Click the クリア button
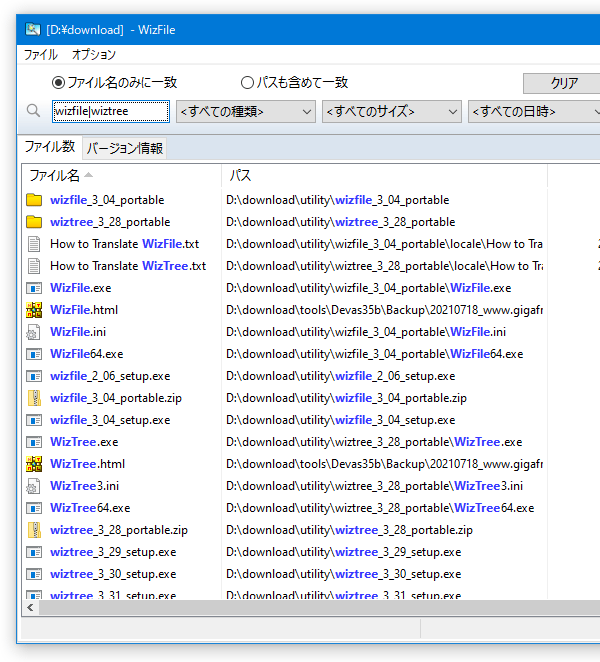Image resolution: width=600 pixels, height=662 pixels. [562, 83]
